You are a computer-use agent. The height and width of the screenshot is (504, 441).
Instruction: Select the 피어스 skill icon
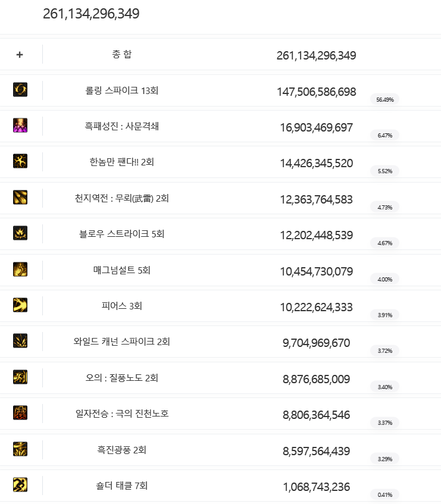20,305
